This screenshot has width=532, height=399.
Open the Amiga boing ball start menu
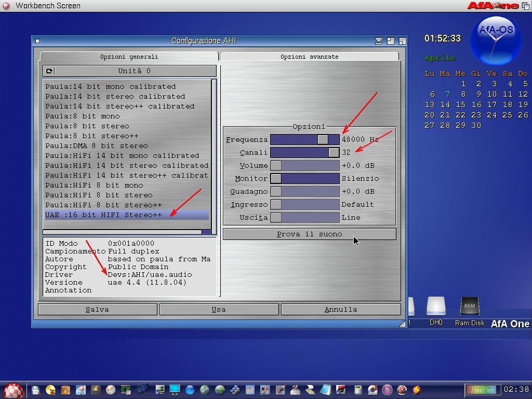coord(14,390)
